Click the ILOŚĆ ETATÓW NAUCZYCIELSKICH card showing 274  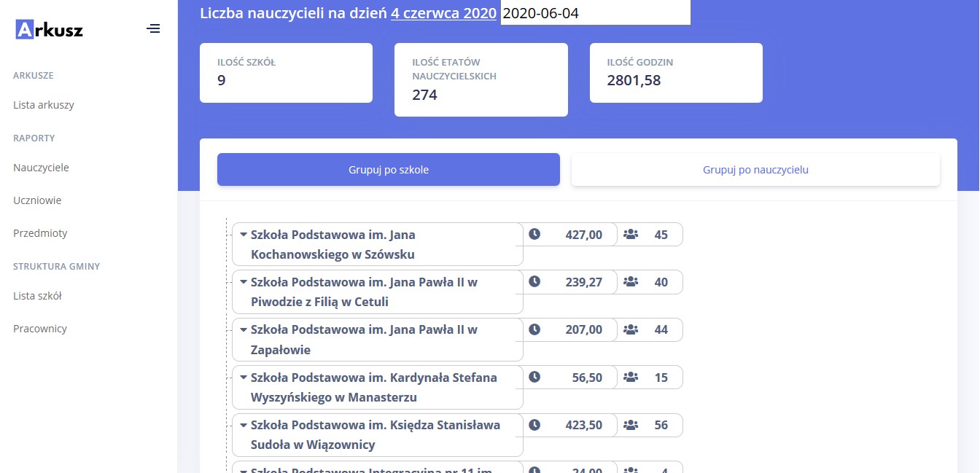(x=481, y=79)
